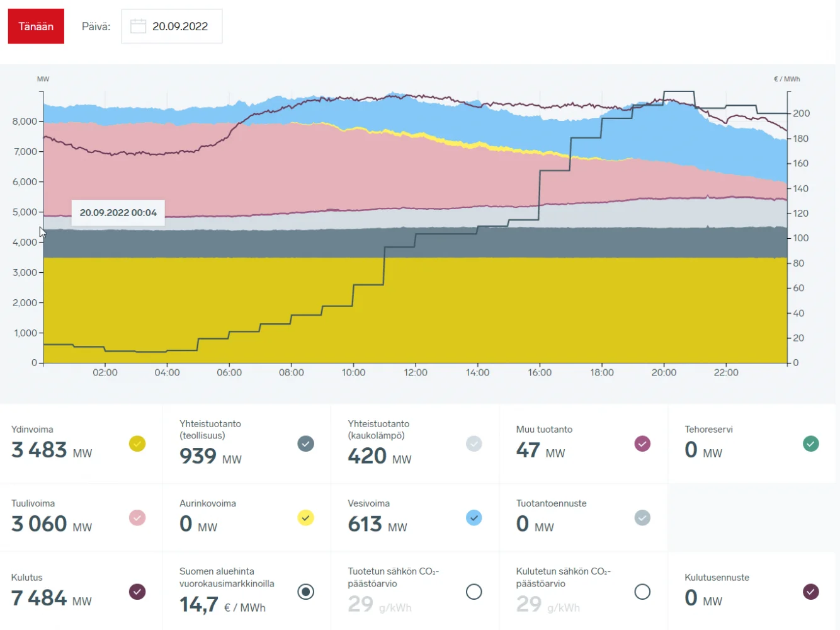Toggle the Ydinvoima yellow checkmark
Image resolution: width=840 pixels, height=630 pixels.
pyautogui.click(x=137, y=444)
